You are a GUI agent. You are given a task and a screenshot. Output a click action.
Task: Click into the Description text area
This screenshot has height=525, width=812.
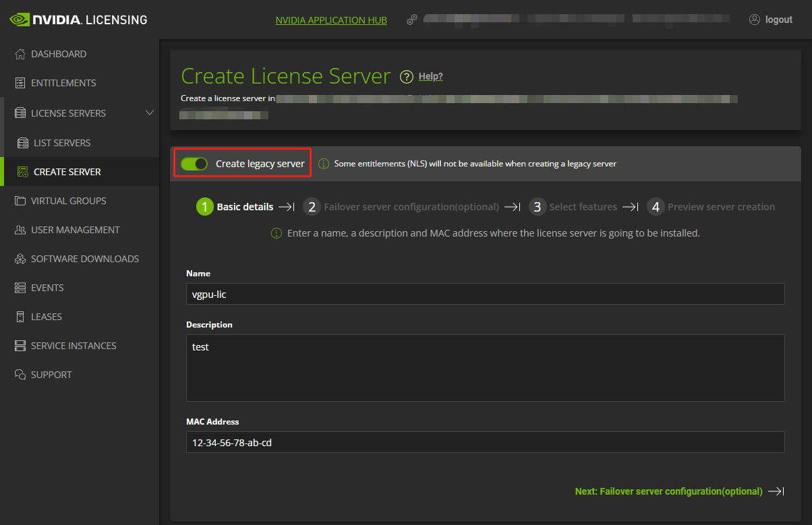(x=486, y=368)
